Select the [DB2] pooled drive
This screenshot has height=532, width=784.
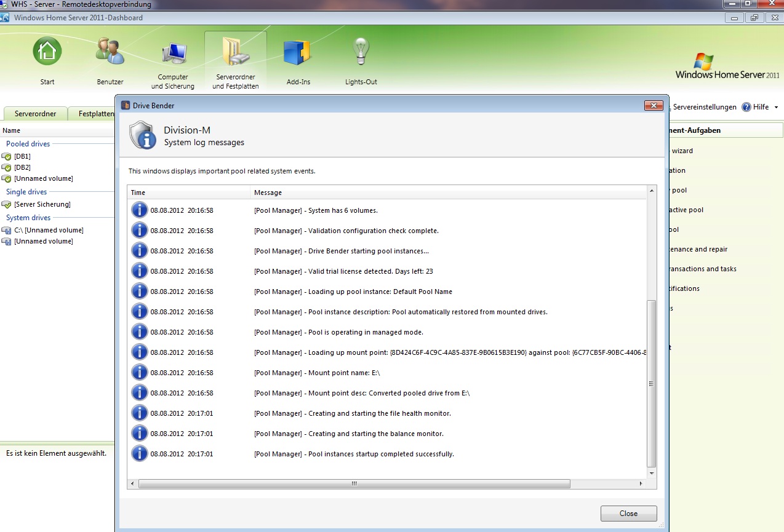(x=22, y=167)
